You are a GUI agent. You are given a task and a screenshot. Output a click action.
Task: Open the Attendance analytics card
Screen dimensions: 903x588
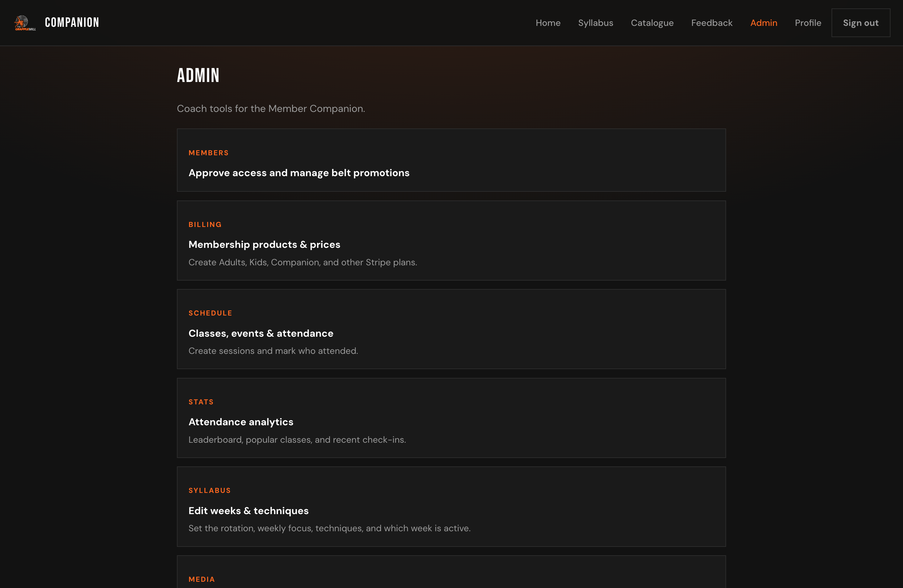click(x=451, y=418)
